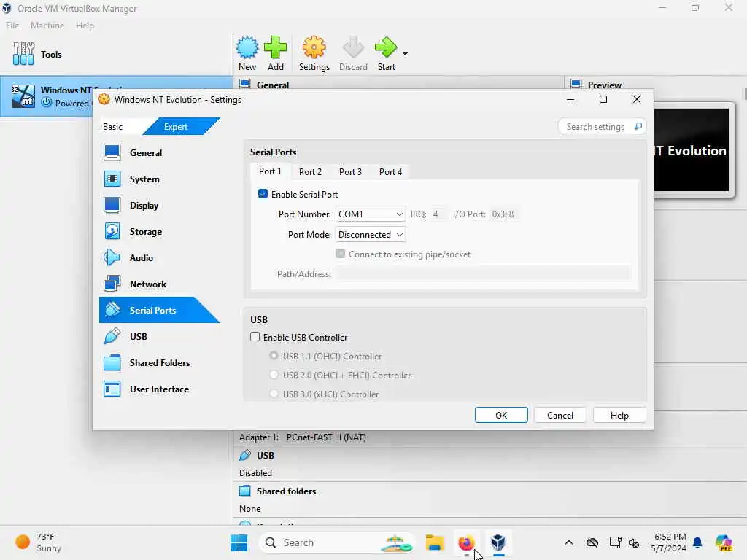747x560 pixels.
Task: Open the User Interface category icon
Action: pyautogui.click(x=112, y=389)
